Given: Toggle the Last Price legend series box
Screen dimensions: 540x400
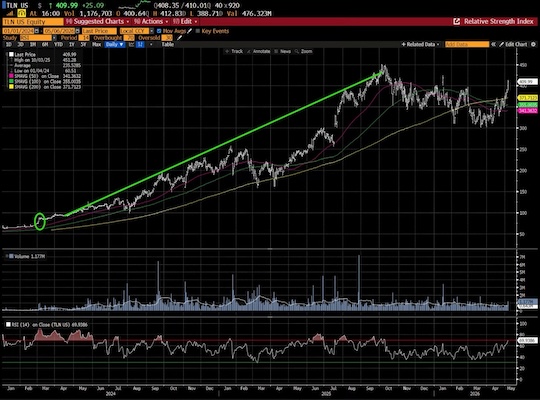Looking at the screenshot, I should pyautogui.click(x=11, y=54).
